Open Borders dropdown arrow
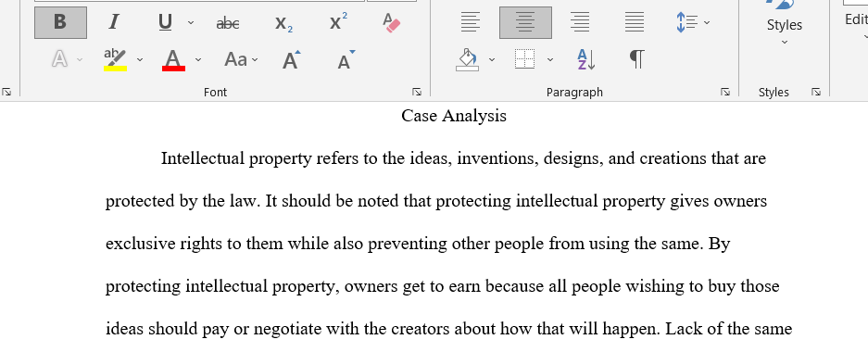Viewport: 868px width, 352px height. coord(549,59)
